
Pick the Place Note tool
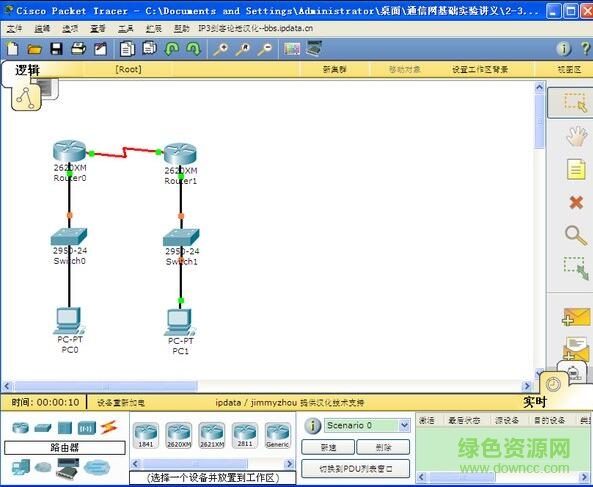pos(576,169)
